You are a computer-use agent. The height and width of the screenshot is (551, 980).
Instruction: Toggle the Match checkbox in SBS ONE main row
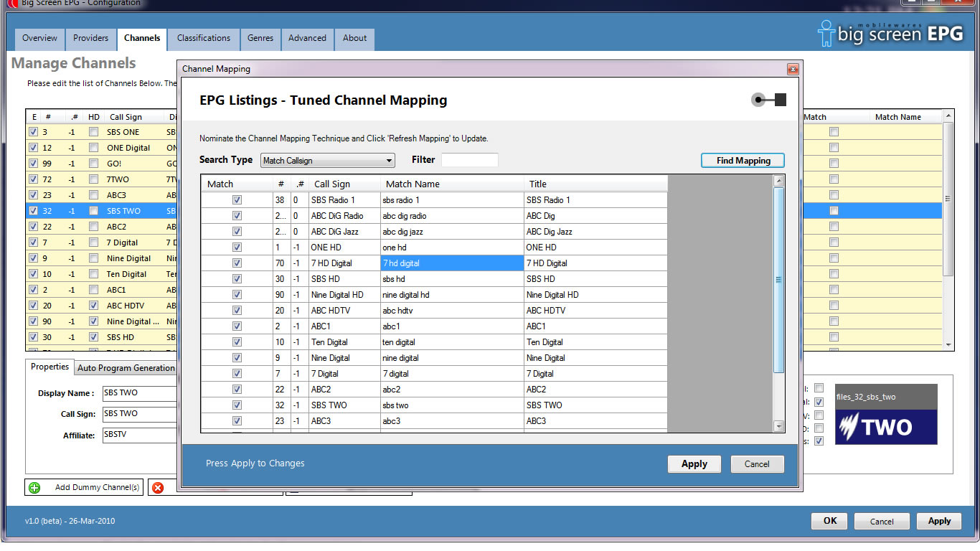pos(834,132)
